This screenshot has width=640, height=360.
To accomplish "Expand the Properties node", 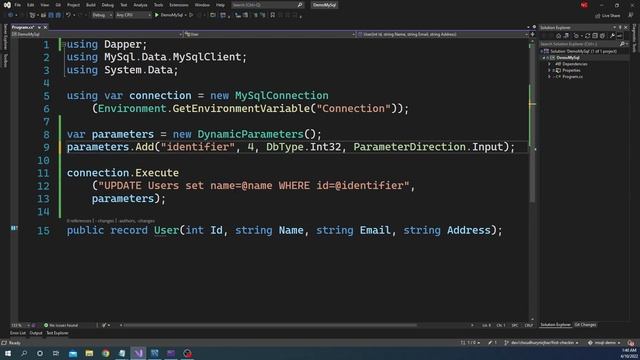I will click(549, 70).
